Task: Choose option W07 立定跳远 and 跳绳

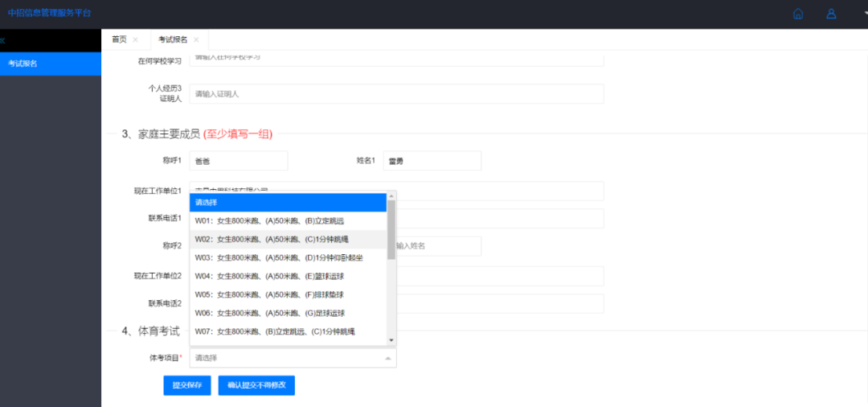Action: (288, 331)
